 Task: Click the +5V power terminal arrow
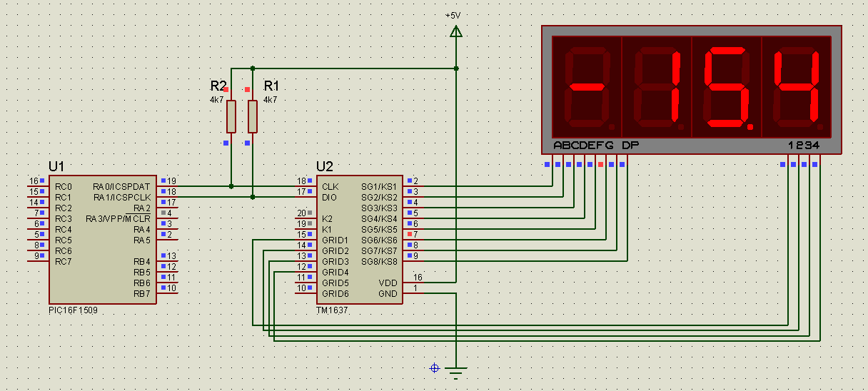coord(456,31)
